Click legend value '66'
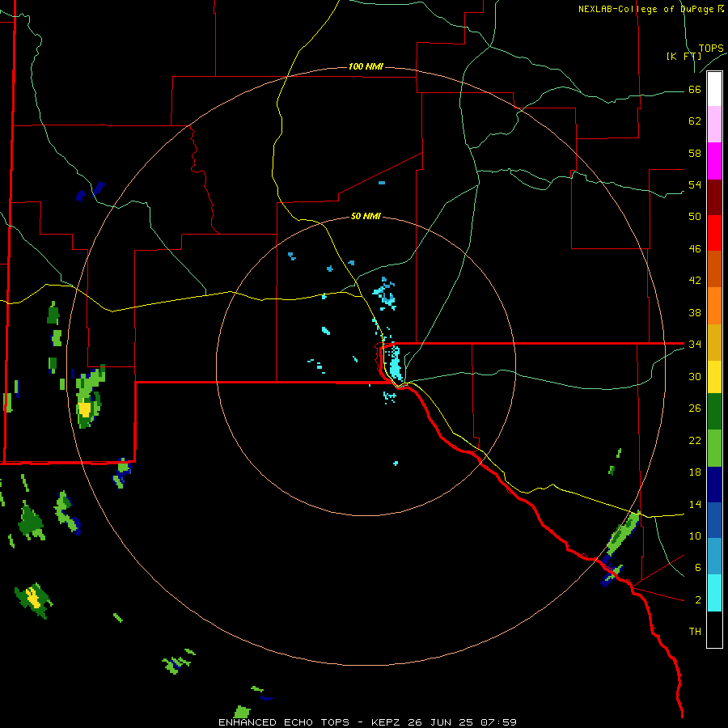The image size is (728, 728). [x=695, y=90]
